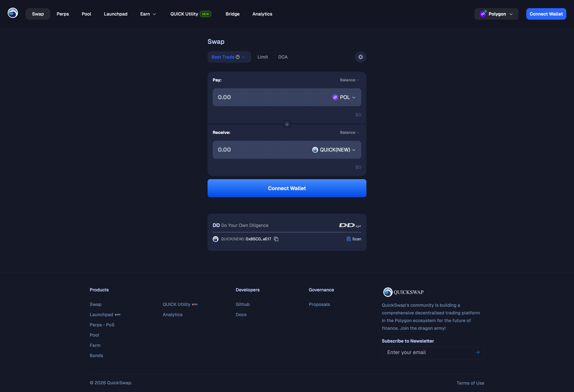Open the Docs developer link

241,315
